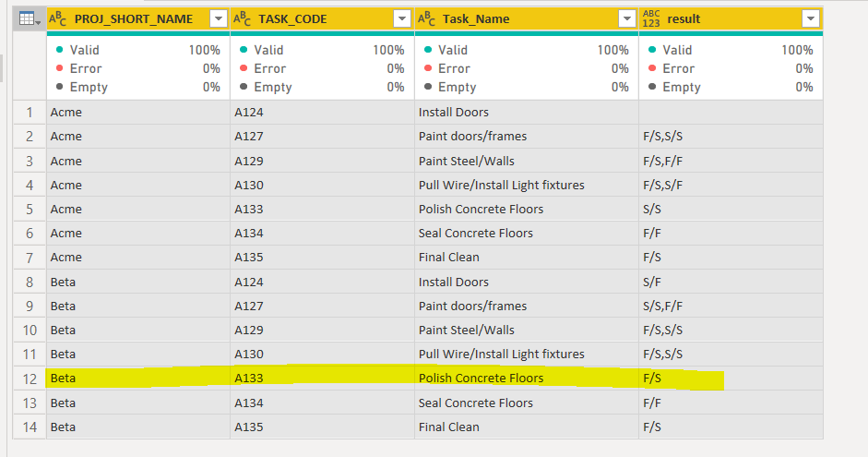This screenshot has width=868, height=457.
Task: Click Valid quality stat under result
Action: coord(731,50)
